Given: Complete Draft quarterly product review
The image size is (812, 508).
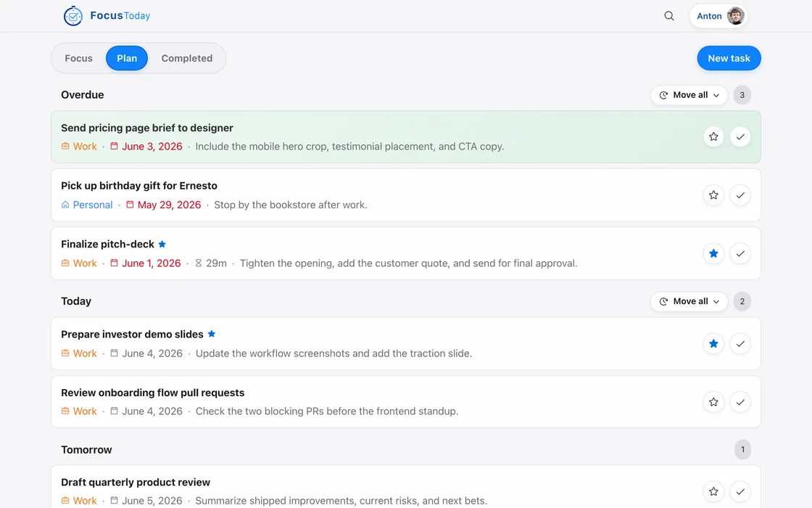Looking at the screenshot, I should [x=740, y=491].
